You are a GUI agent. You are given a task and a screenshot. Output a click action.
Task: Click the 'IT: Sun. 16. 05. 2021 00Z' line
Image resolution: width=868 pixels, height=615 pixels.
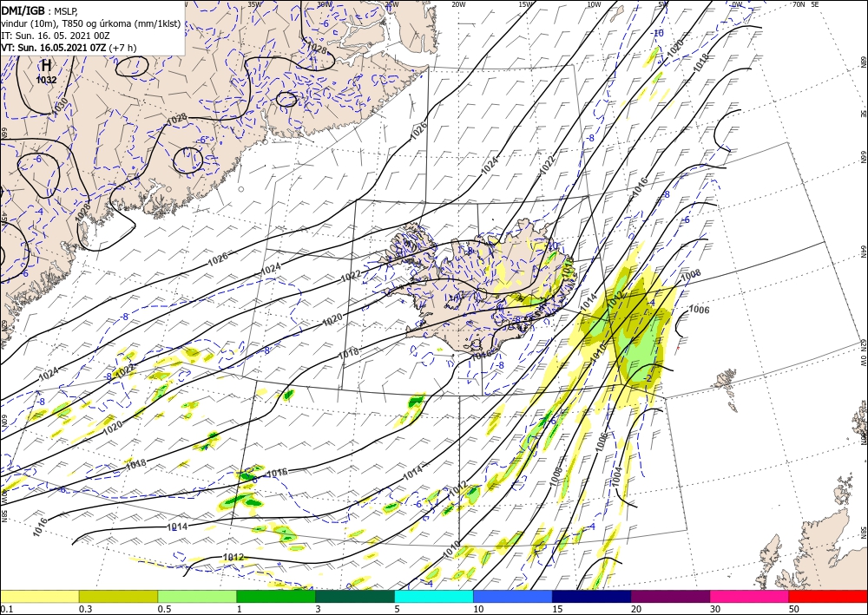click(56, 36)
